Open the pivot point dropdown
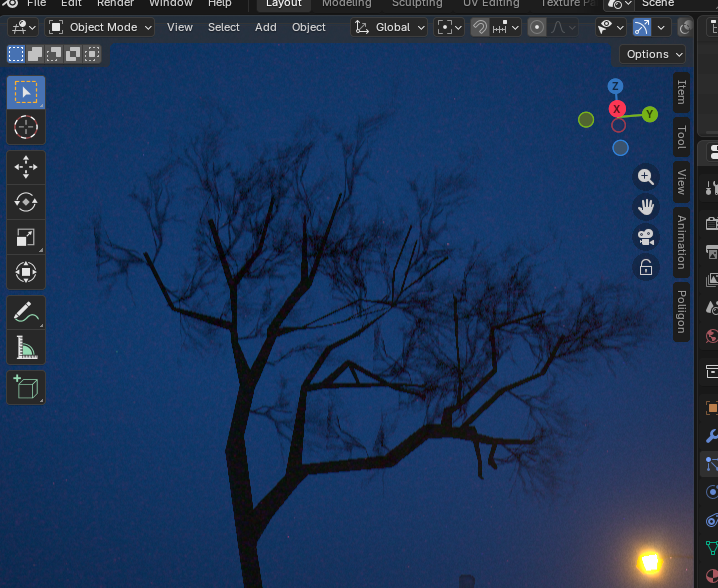 [x=449, y=27]
